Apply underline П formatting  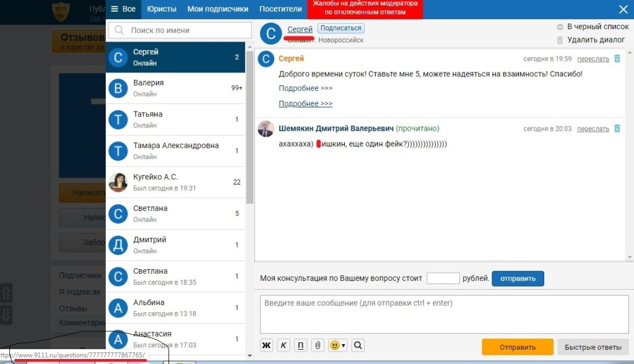coord(300,345)
